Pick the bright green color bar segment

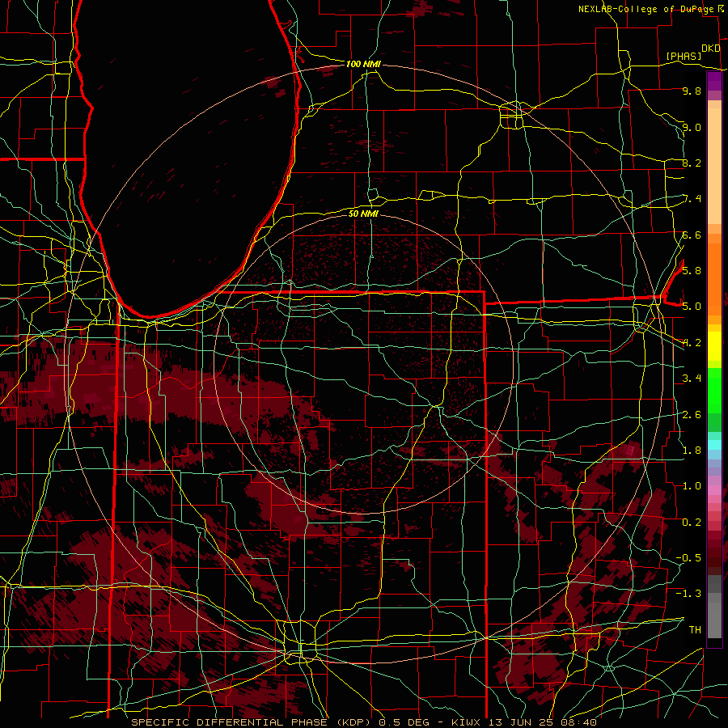coord(714,390)
